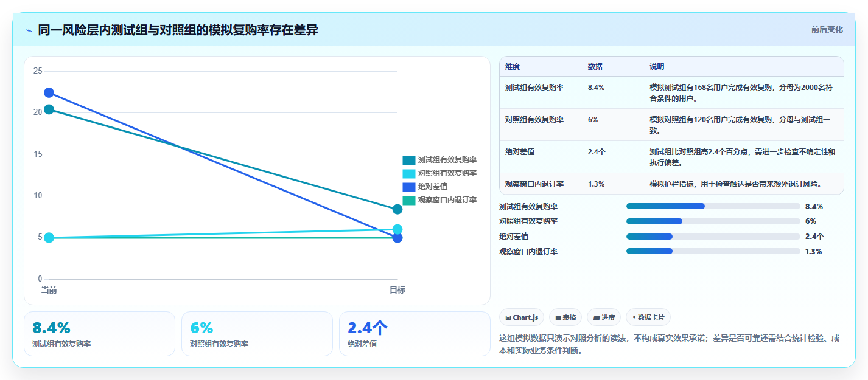
Task: Click description starting 模拟测试组有168名用户
Action: (x=742, y=92)
